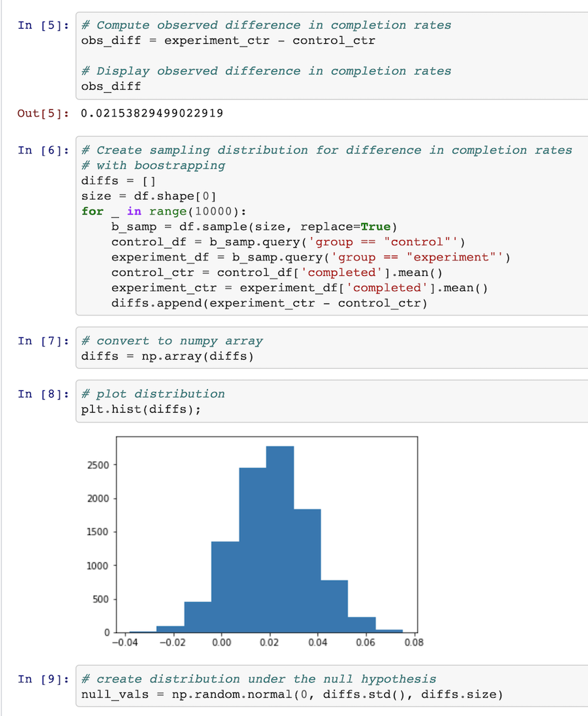Click the Out[5] output value

[152, 113]
